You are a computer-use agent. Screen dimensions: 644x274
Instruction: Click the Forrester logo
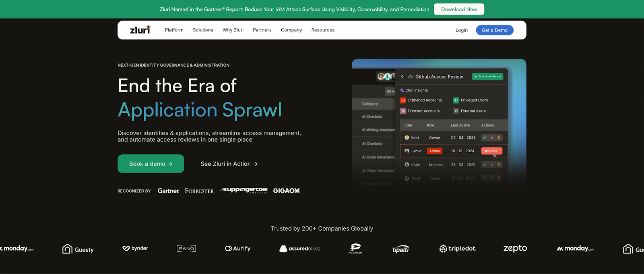199,191
